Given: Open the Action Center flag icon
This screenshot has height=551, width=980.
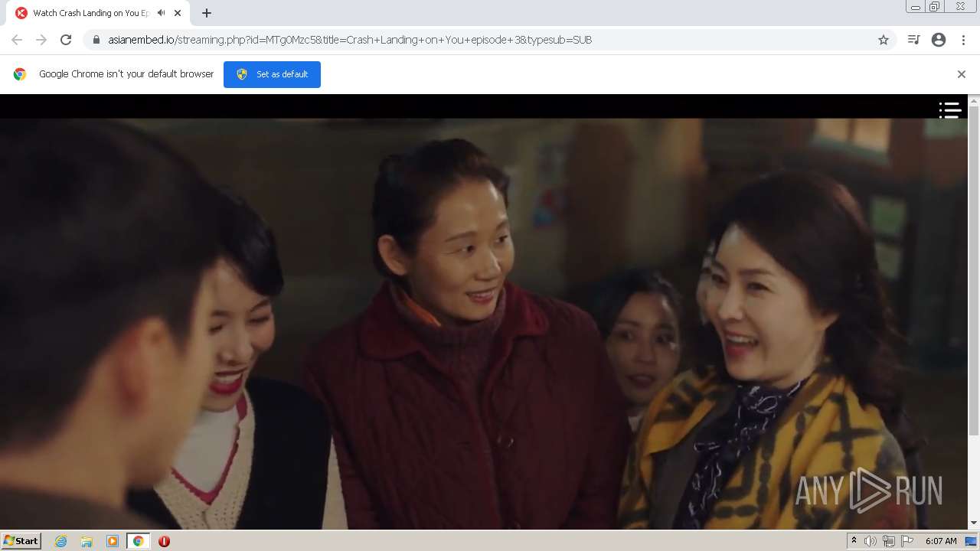Looking at the screenshot, I should [x=907, y=541].
